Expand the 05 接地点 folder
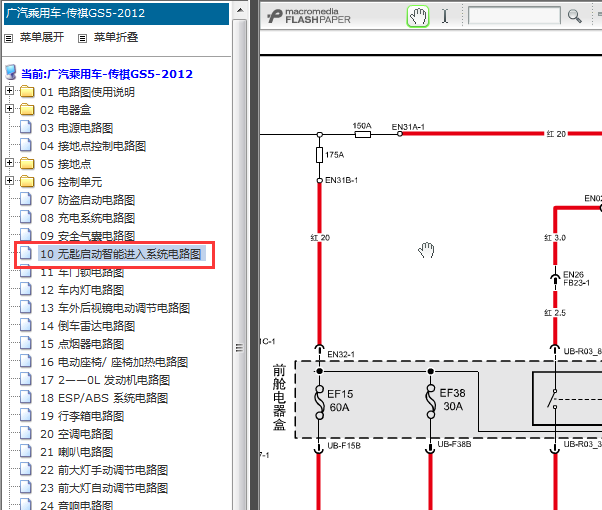602x510 pixels. (9, 163)
